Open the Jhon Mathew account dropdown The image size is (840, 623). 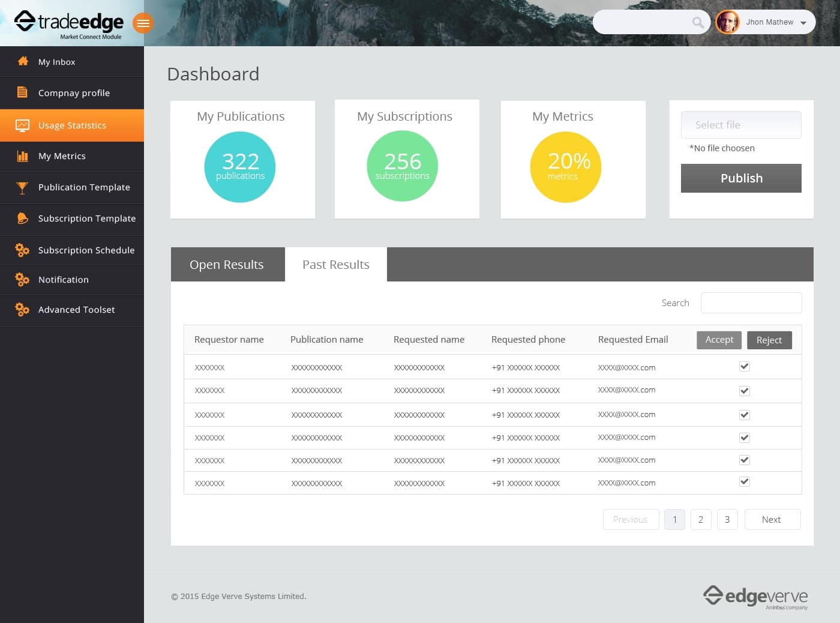coord(774,22)
